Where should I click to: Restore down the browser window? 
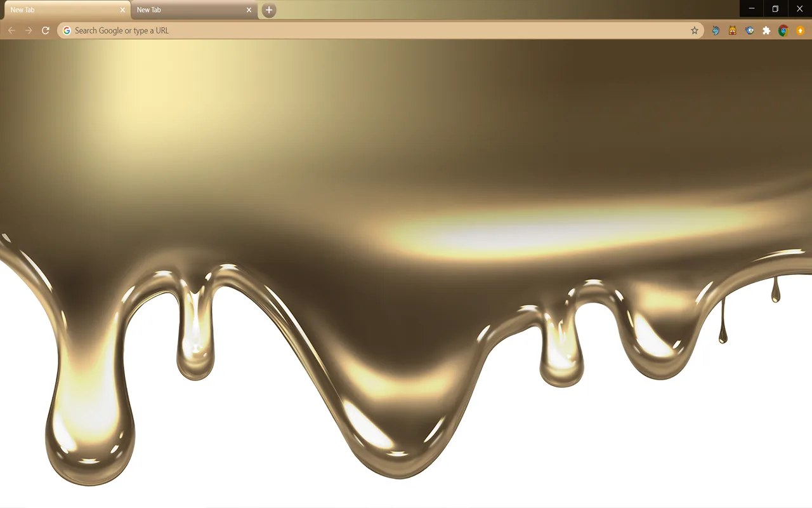click(775, 9)
